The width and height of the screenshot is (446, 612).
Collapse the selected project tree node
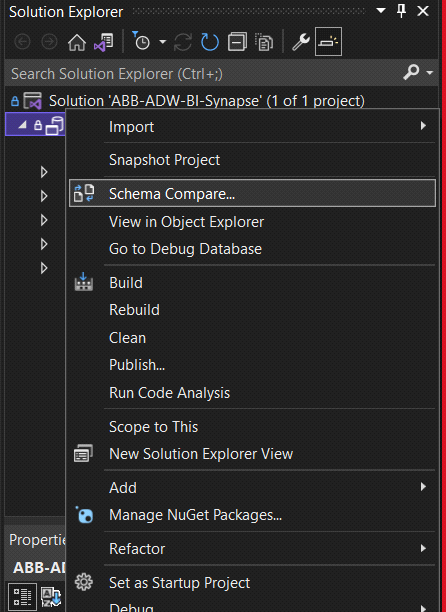tap(23, 125)
